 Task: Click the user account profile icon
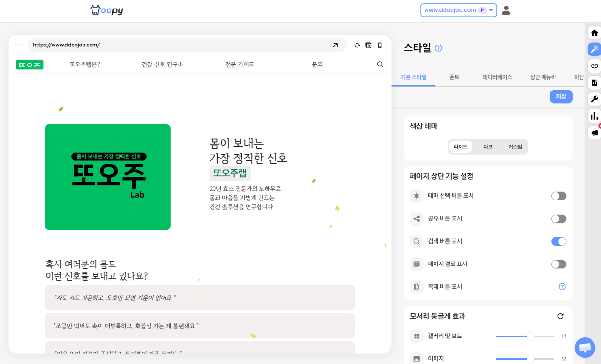pos(506,10)
